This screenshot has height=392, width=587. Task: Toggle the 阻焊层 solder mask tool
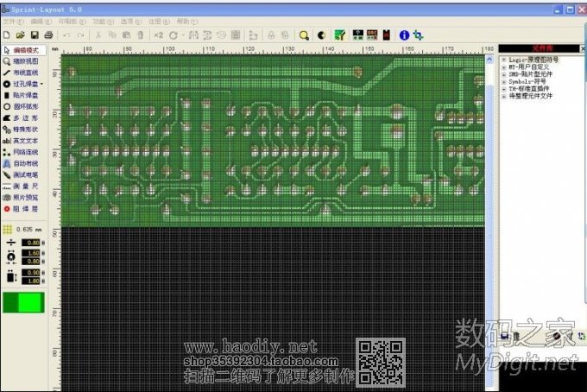[21, 208]
